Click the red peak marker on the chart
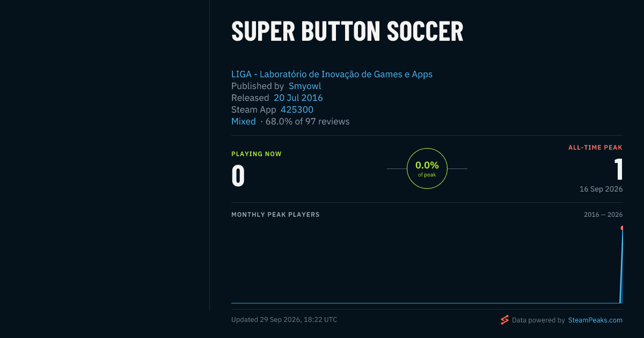The width and height of the screenshot is (644, 338). tap(622, 228)
